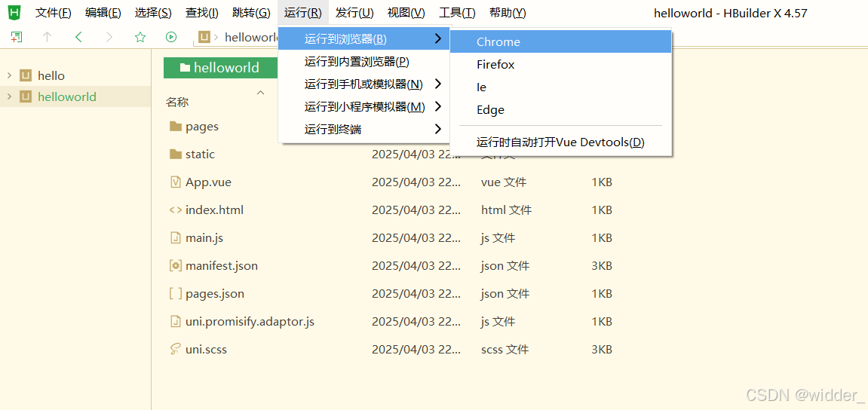Viewport: 868px width, 410px height.
Task: Click the index.html file icon
Action: click(x=176, y=210)
